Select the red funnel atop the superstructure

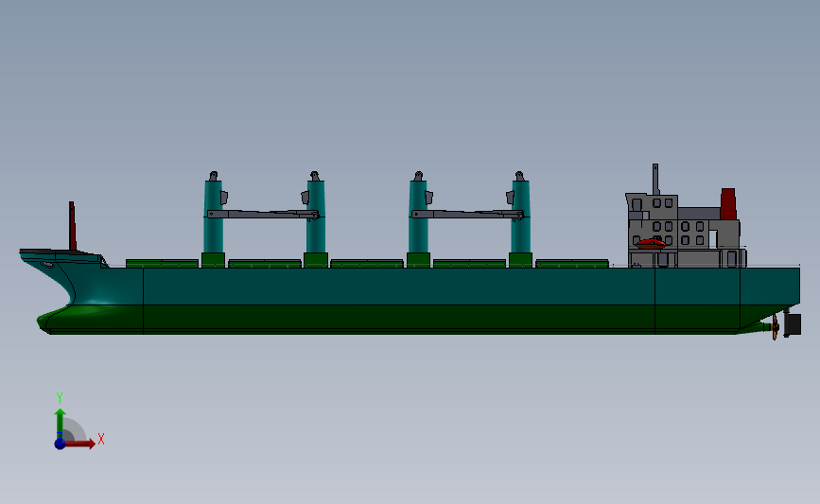728,204
